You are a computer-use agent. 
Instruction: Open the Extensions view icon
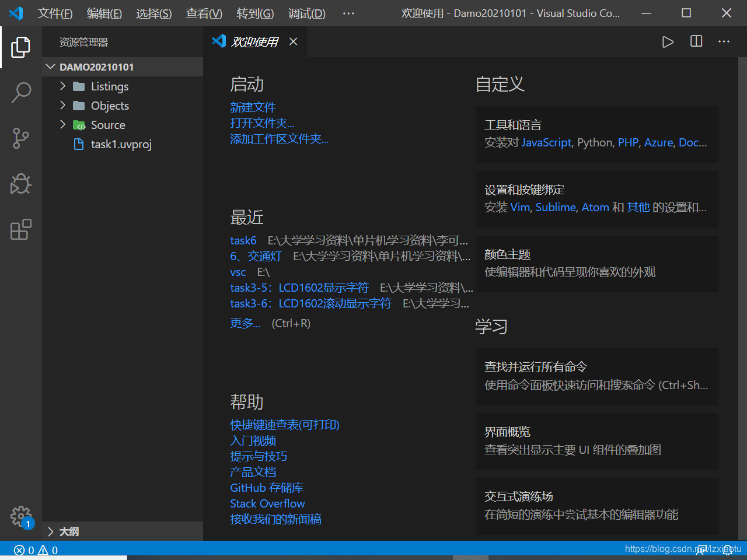tap(21, 229)
